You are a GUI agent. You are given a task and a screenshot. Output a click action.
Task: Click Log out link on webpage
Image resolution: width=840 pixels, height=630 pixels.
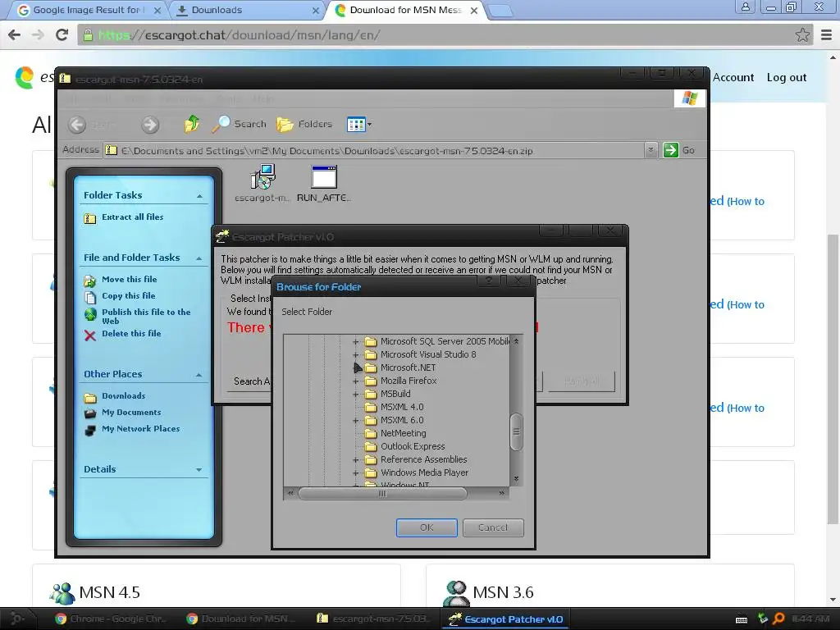point(787,77)
